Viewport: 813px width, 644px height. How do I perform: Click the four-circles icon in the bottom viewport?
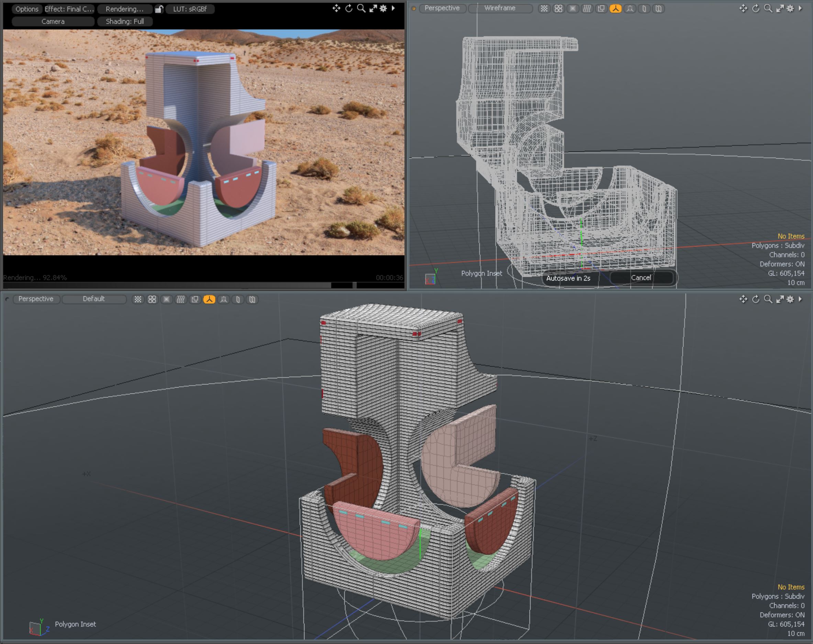point(152,299)
